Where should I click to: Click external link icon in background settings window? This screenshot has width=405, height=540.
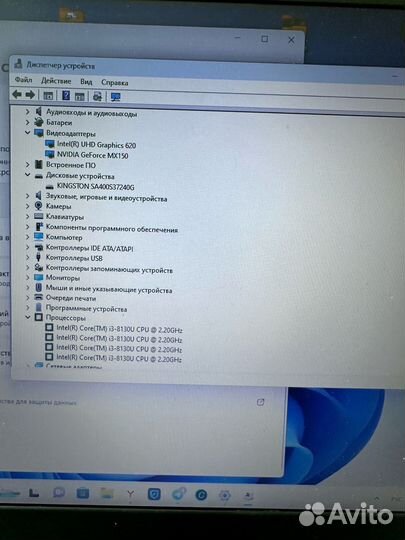pos(261,402)
